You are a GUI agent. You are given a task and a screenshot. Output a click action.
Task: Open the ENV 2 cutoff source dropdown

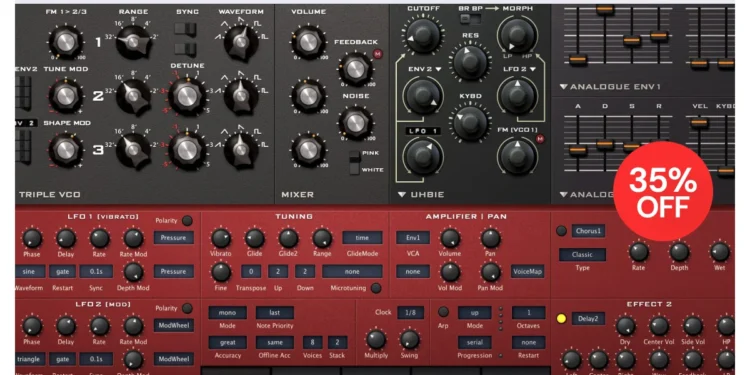pos(424,69)
